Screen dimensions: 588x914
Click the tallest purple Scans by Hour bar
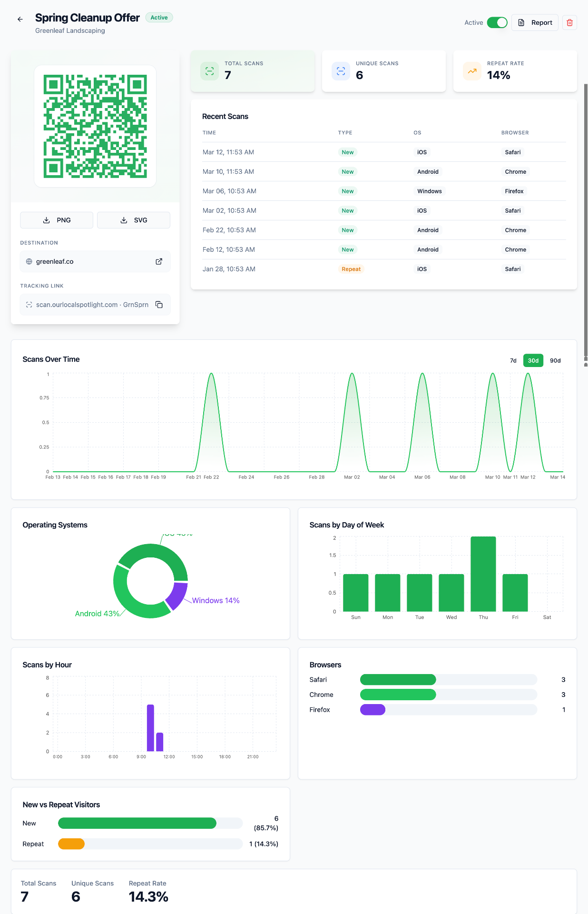(150, 728)
